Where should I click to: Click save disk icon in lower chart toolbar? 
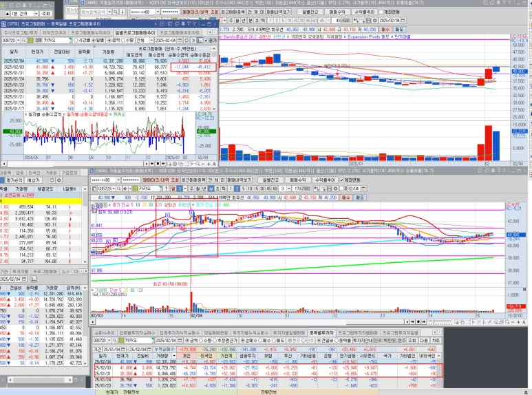pos(329,189)
